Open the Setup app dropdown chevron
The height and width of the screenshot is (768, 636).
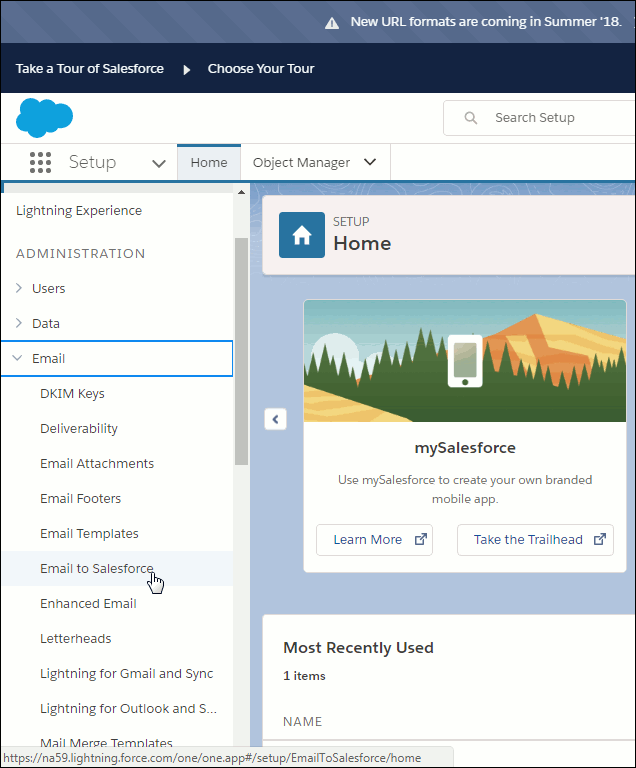[x=159, y=163]
